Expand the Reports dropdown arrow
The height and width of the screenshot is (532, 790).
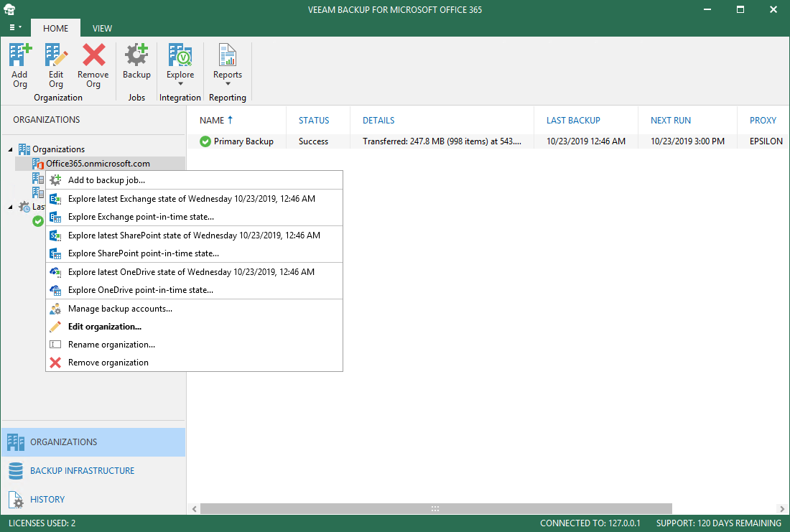click(x=228, y=84)
